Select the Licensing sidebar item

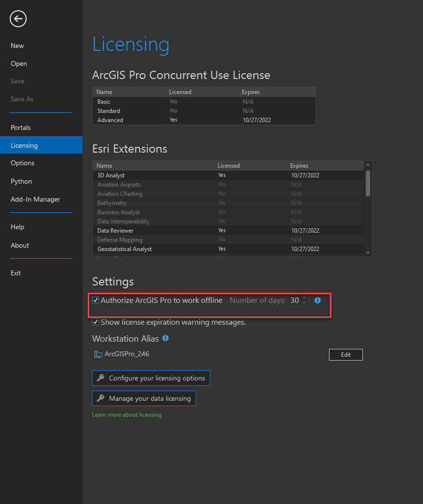(41, 145)
